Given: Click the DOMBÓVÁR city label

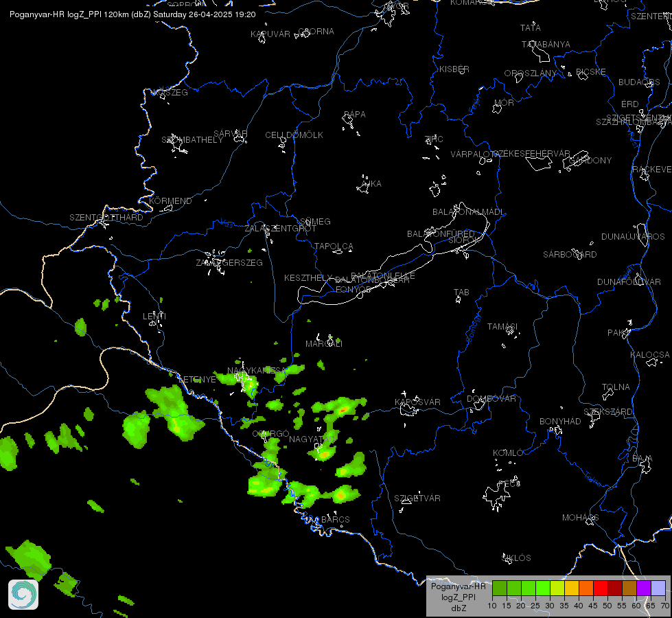Looking at the screenshot, I should pyautogui.click(x=491, y=399).
